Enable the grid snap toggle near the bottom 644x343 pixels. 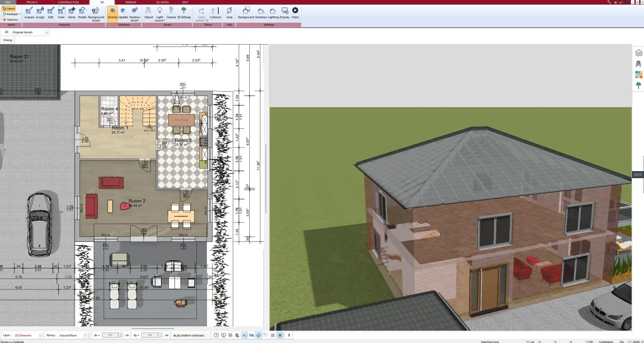tap(273, 335)
